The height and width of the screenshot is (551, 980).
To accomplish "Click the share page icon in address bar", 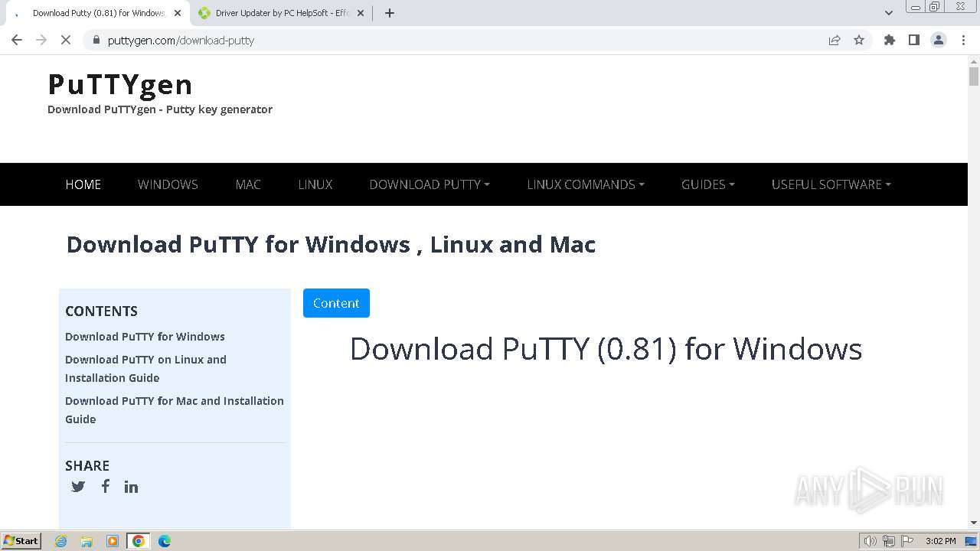I will [835, 40].
